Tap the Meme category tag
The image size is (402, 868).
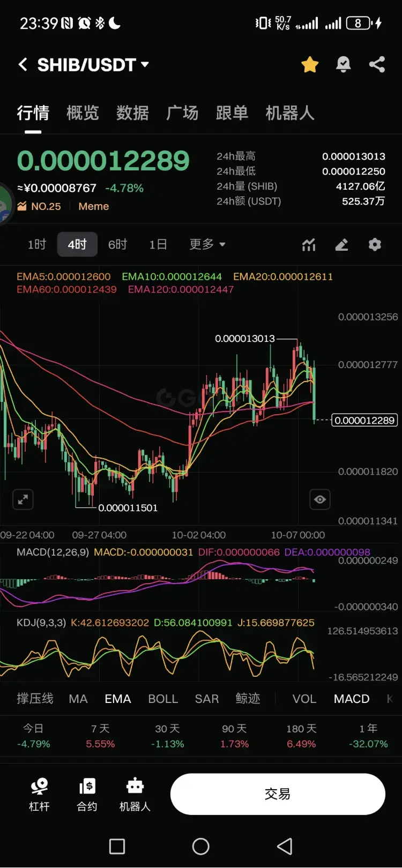pyautogui.click(x=94, y=206)
